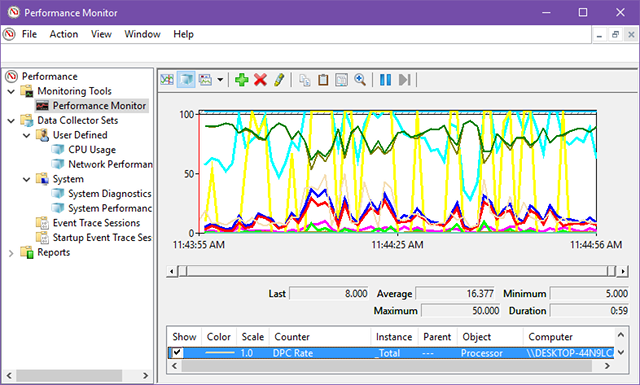Select Monitoring Tools folder
The width and height of the screenshot is (640, 385).
pos(74,91)
